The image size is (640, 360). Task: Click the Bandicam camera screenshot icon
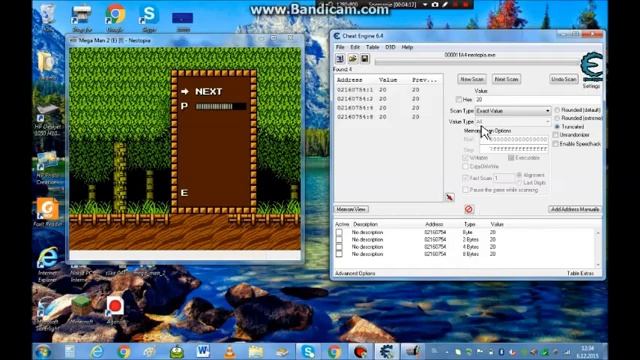(435, 4)
